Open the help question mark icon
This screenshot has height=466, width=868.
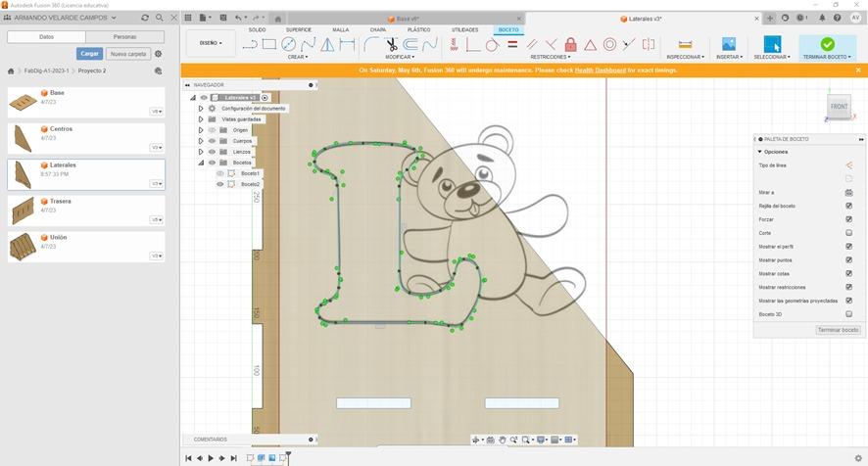[837, 18]
